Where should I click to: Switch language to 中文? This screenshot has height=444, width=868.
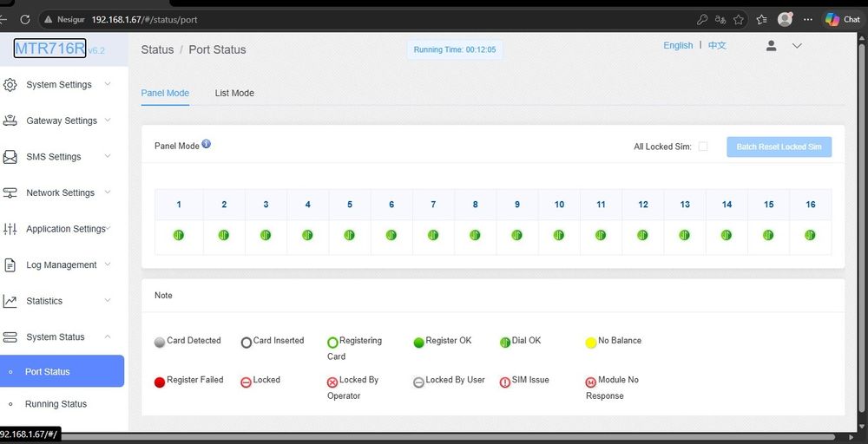[x=717, y=45]
